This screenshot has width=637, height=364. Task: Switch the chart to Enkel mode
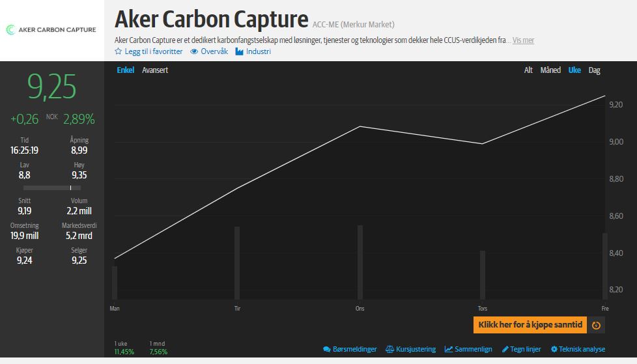[x=125, y=70]
